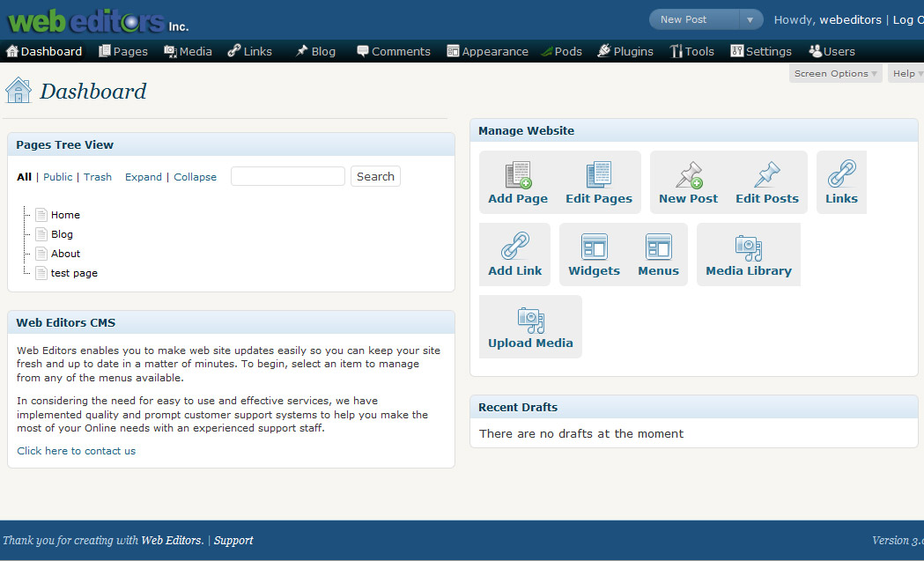
Task: Select the About page in the tree
Action: tap(65, 254)
